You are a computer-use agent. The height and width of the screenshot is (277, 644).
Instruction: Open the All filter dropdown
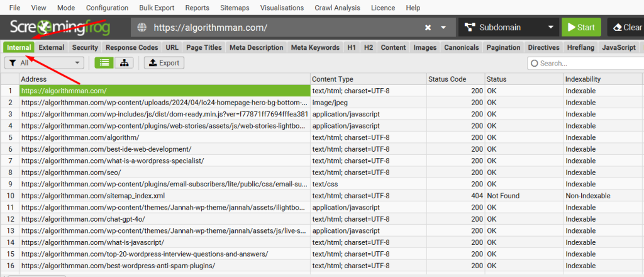click(44, 63)
